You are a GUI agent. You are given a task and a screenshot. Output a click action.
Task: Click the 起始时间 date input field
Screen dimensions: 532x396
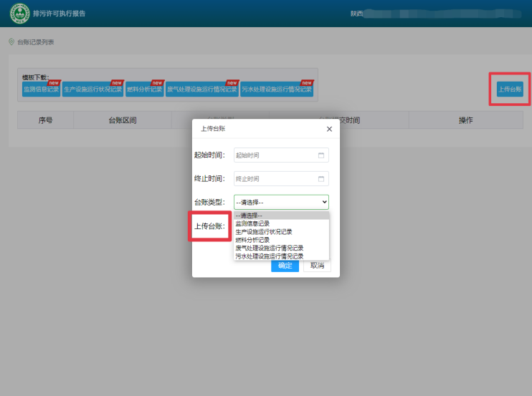(x=275, y=155)
